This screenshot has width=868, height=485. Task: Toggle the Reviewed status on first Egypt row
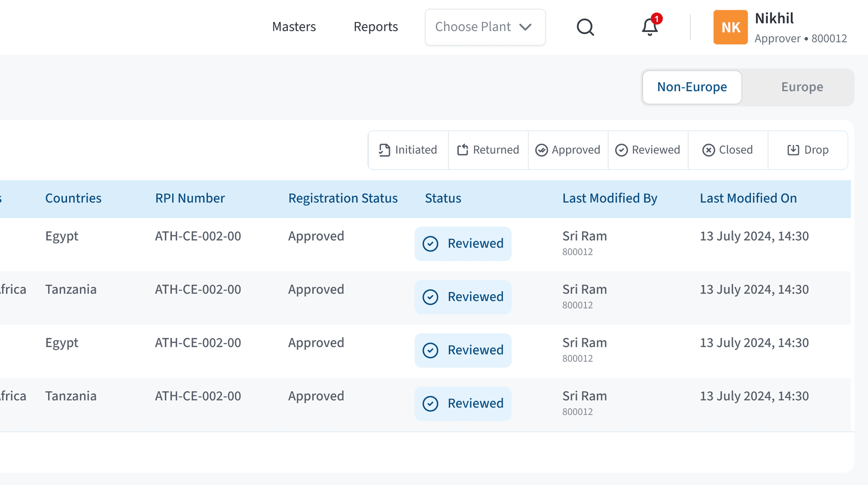pos(463,243)
